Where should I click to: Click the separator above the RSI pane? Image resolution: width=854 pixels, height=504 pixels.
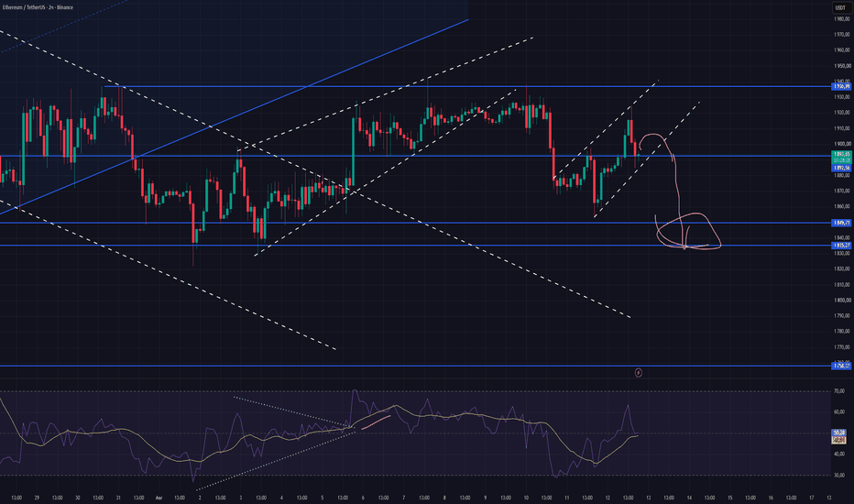point(415,379)
